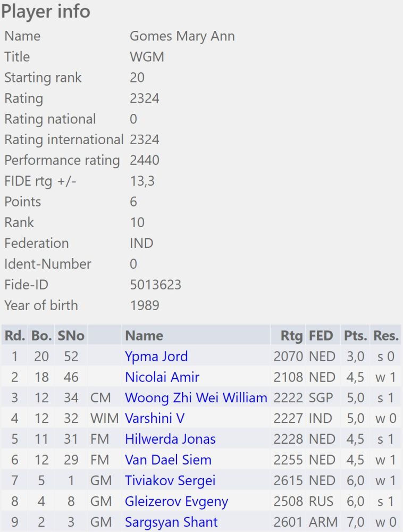
Task: Open Ypma Jord player link
Action: pyautogui.click(x=156, y=356)
